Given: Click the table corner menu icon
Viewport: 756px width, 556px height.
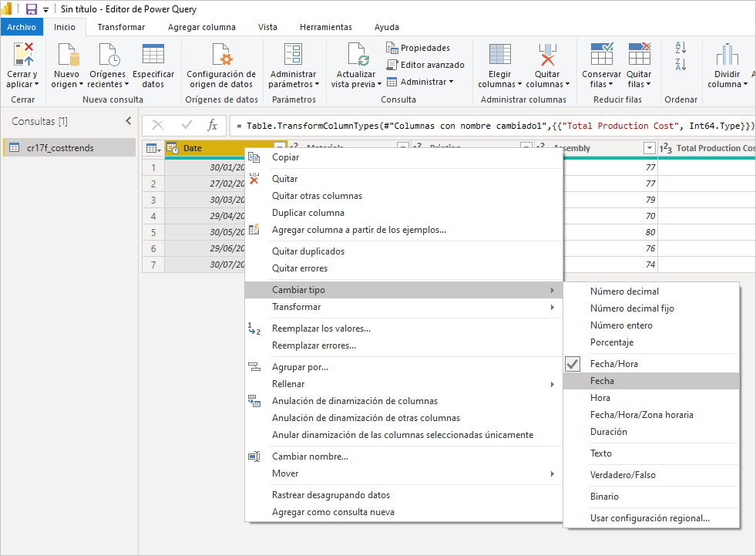Looking at the screenshot, I should tap(153, 148).
